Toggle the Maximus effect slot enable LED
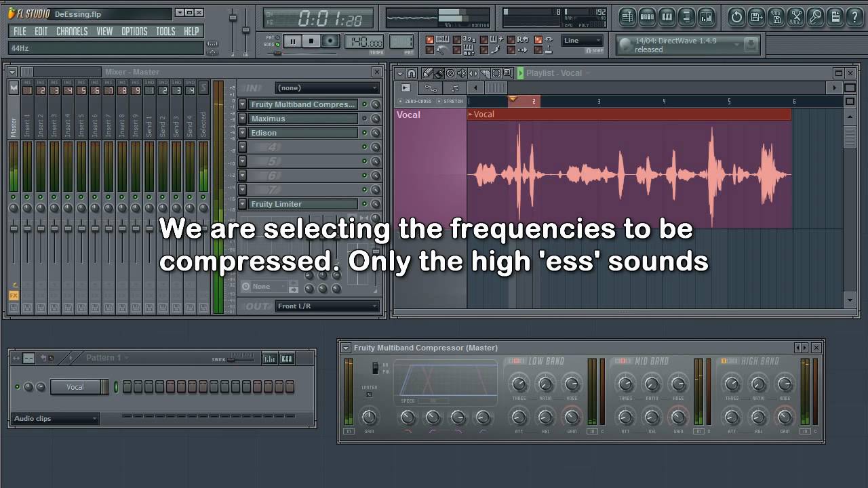This screenshot has height=488, width=868. [x=364, y=119]
